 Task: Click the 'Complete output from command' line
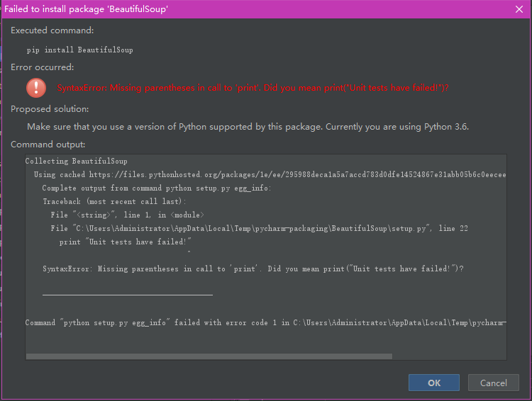tap(157, 188)
